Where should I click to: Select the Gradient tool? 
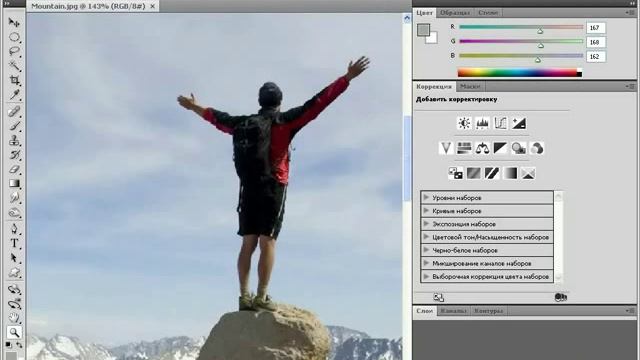pyautogui.click(x=14, y=184)
